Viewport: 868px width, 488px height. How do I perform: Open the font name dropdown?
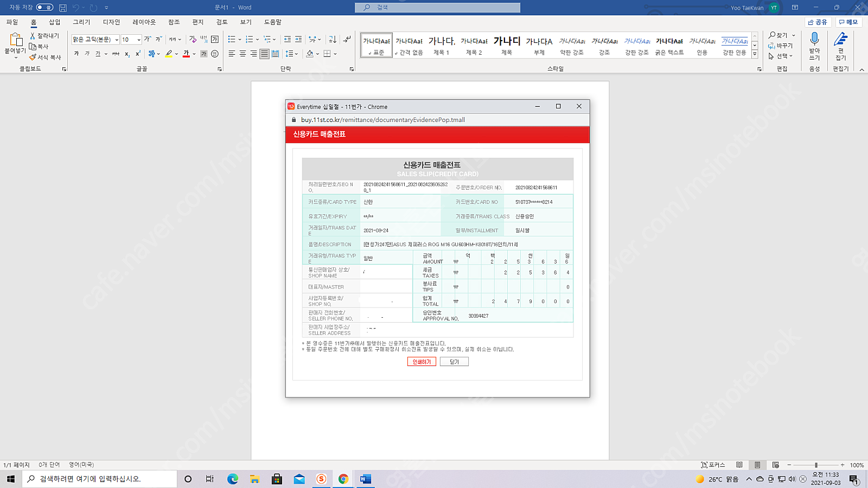click(x=117, y=40)
